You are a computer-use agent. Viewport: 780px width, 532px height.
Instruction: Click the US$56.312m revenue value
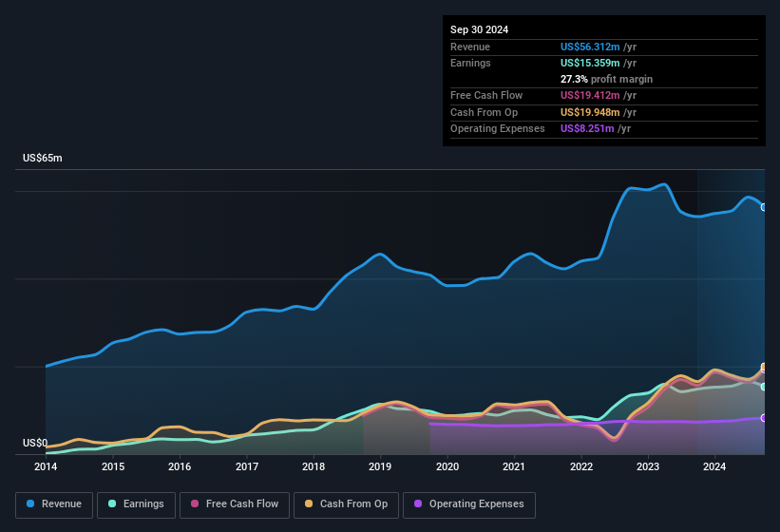point(590,47)
